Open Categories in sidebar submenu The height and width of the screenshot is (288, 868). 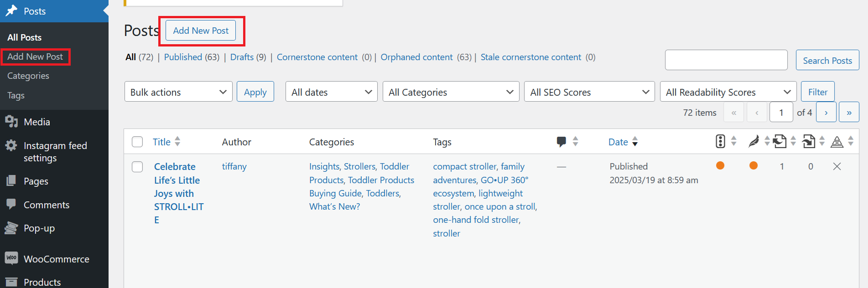click(x=28, y=76)
